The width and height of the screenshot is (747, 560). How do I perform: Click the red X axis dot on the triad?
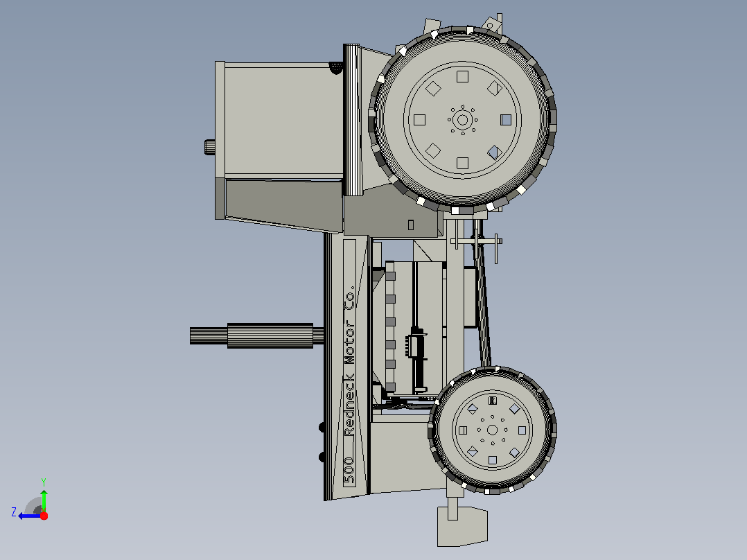(44, 516)
